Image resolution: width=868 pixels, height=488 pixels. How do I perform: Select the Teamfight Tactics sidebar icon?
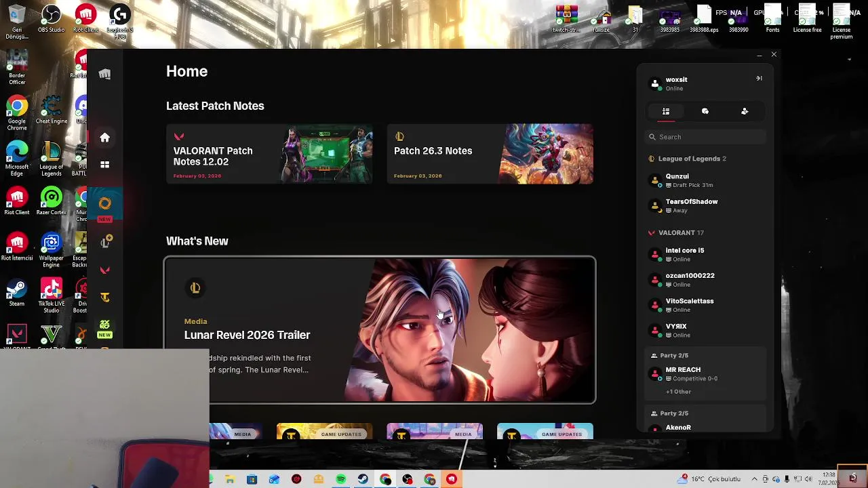pos(104,297)
